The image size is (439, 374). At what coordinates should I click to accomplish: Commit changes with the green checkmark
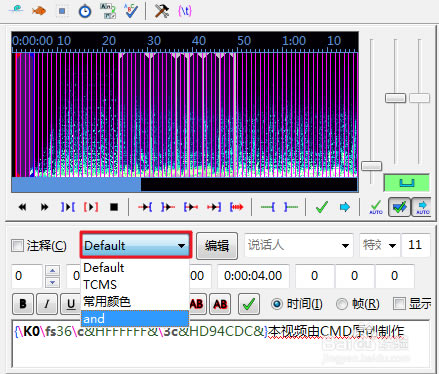click(322, 207)
